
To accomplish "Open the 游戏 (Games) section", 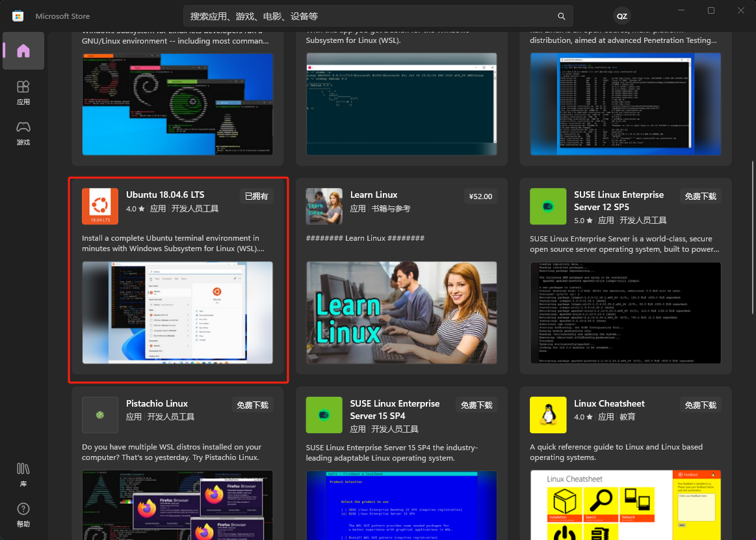I will (23, 133).
